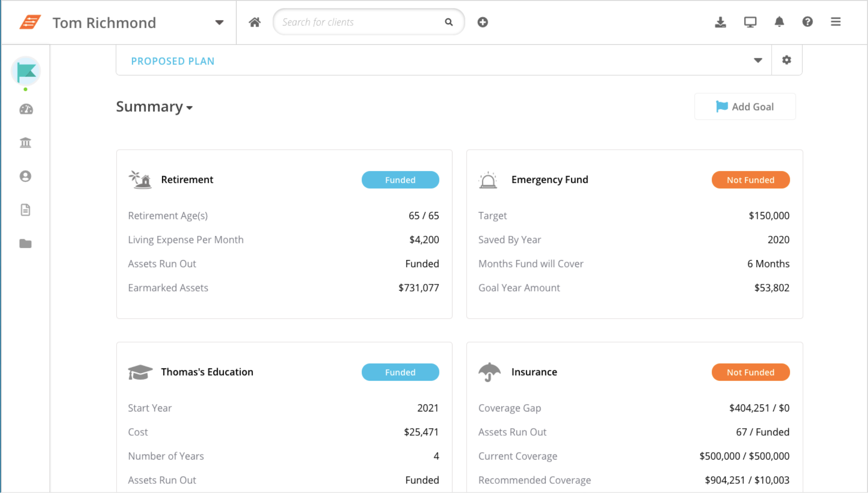Start screen sharing via the monitor icon
The height and width of the screenshot is (493, 868).
tap(749, 22)
